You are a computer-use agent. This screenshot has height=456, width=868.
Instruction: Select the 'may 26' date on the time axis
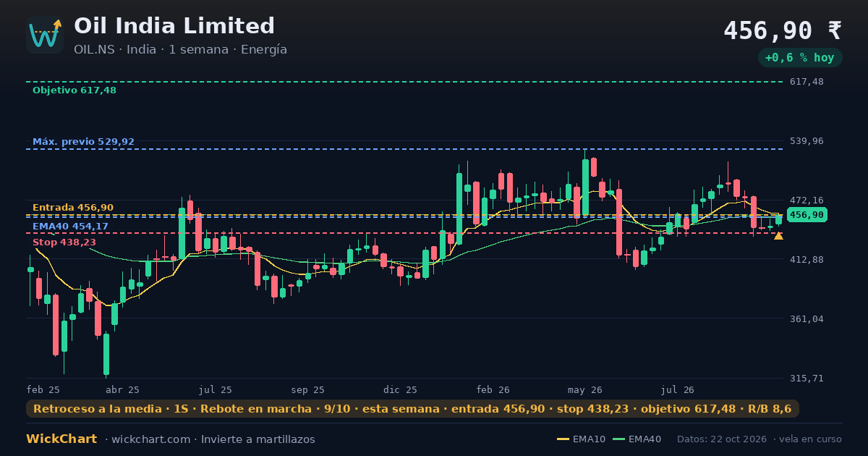pyautogui.click(x=586, y=390)
